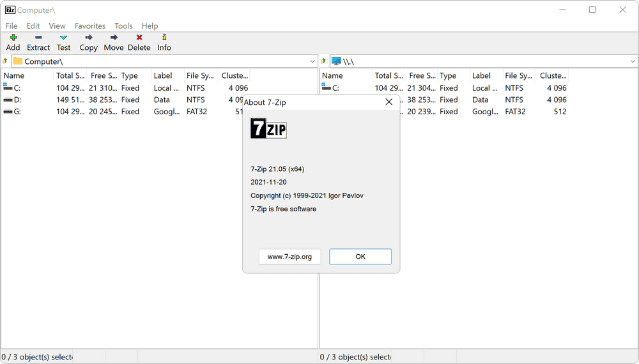Click OK in About 7-Zip dialog
639x364 pixels.
click(360, 257)
